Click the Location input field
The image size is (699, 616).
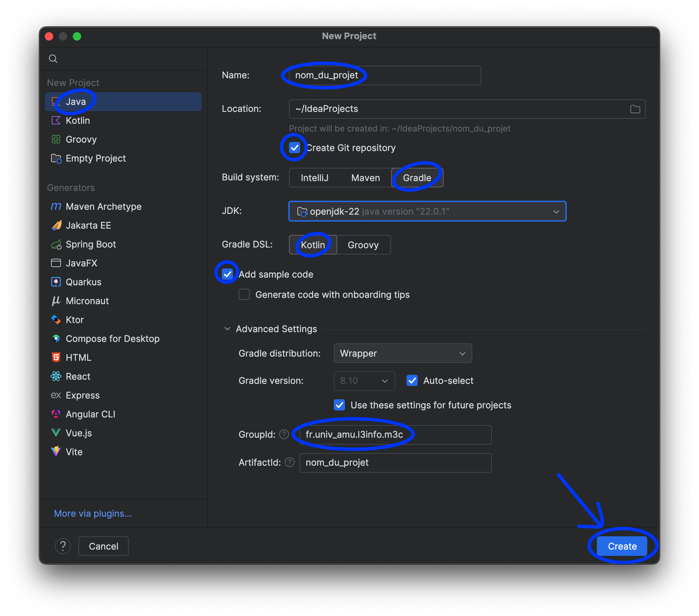coord(467,109)
